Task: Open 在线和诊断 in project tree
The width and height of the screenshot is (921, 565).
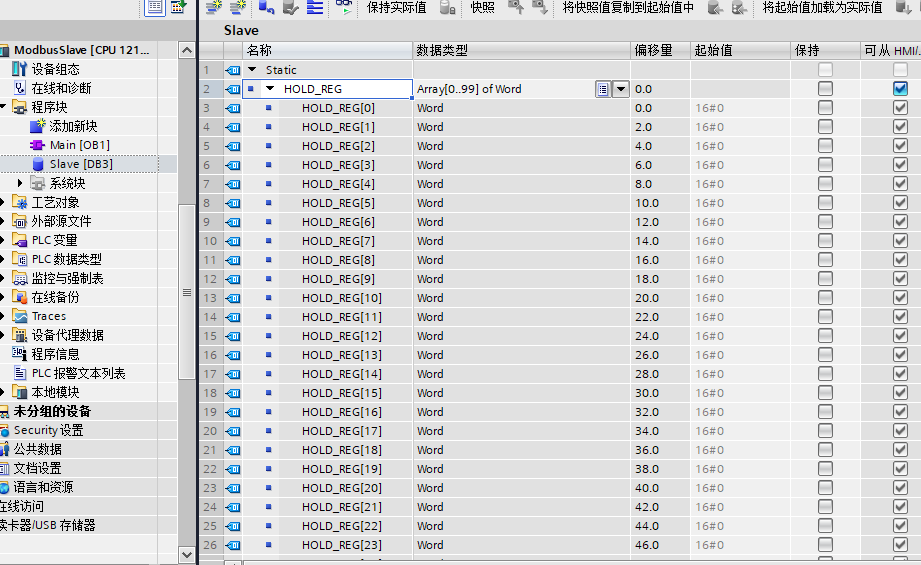Action: [60, 88]
